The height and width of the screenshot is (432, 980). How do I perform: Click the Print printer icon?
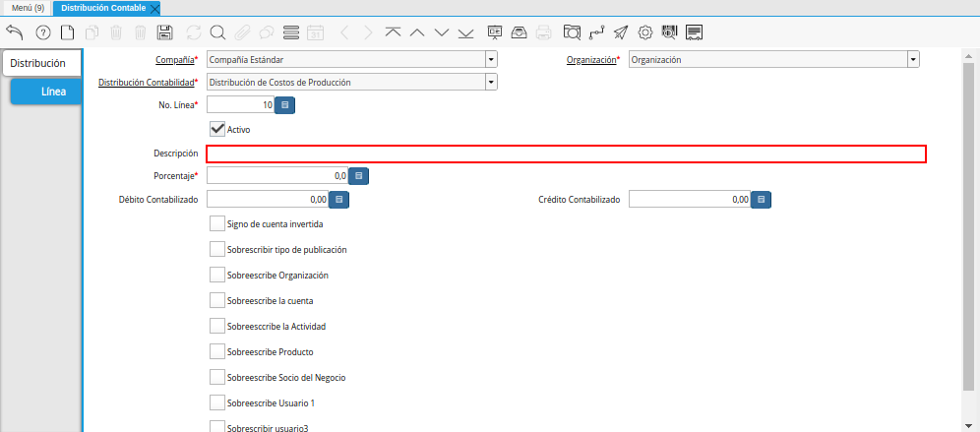point(544,32)
